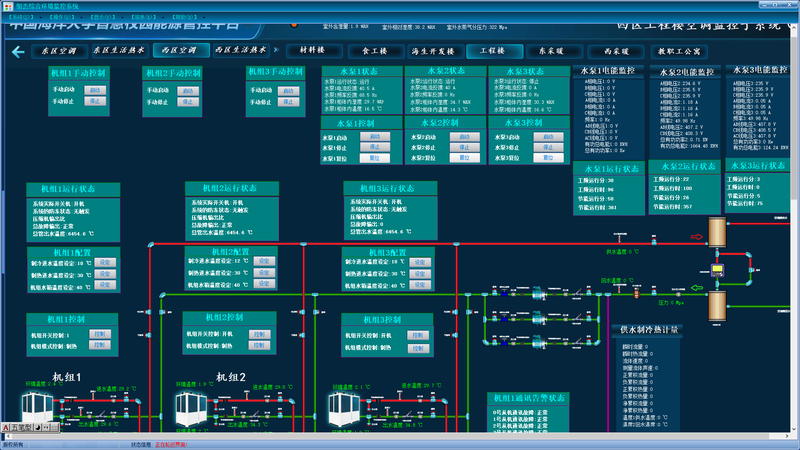Click the app logo icon in title bar
This screenshot has height=450, width=800.
[x=8, y=6]
